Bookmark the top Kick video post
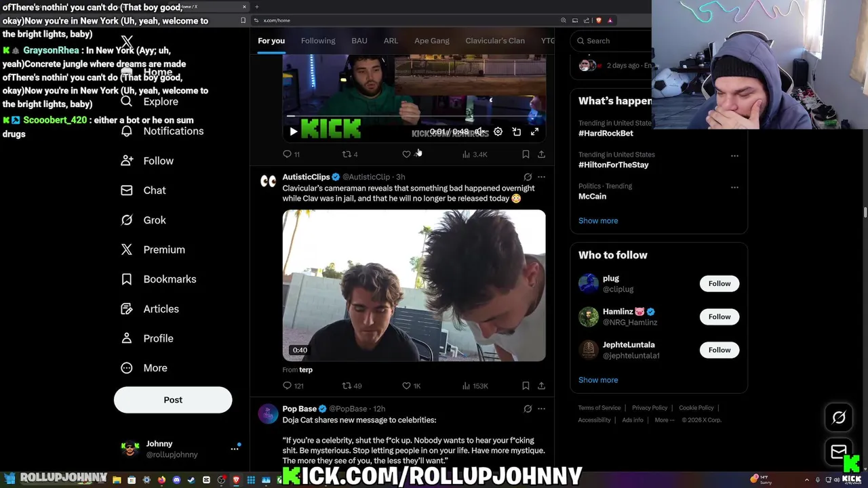 point(526,155)
